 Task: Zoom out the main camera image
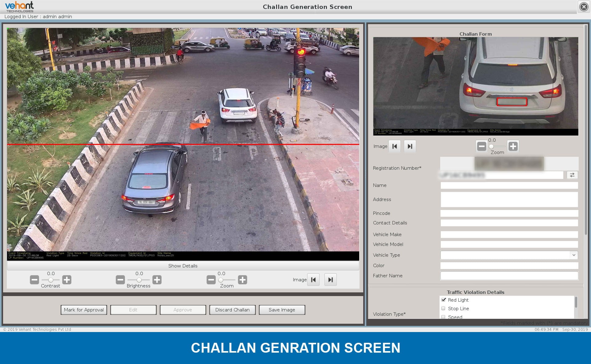[x=211, y=280]
